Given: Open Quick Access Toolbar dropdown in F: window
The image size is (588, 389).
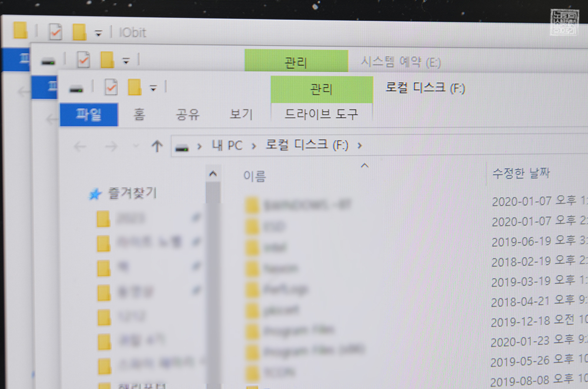Looking at the screenshot, I should pos(153,88).
